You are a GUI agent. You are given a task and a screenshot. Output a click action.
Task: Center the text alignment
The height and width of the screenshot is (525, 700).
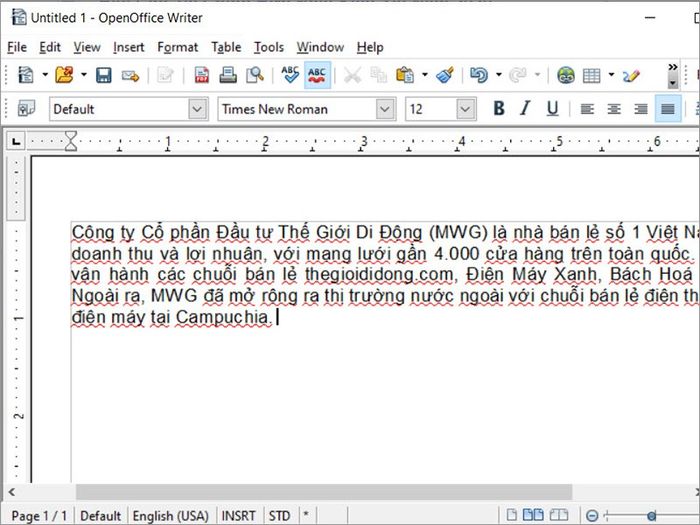[x=614, y=109]
